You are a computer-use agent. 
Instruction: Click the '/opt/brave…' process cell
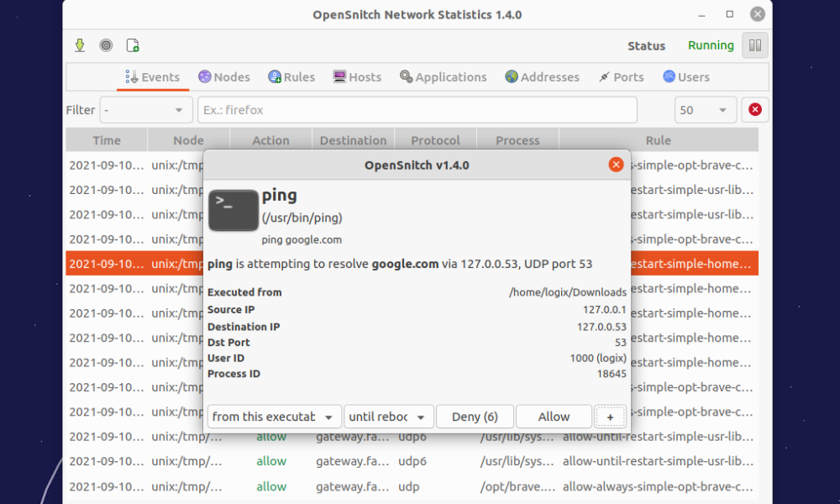tap(517, 487)
